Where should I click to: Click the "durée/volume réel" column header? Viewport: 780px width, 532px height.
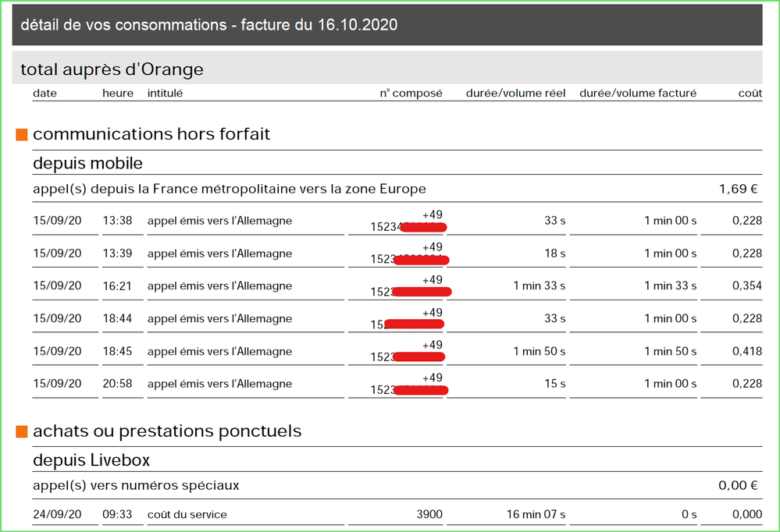[515, 94]
